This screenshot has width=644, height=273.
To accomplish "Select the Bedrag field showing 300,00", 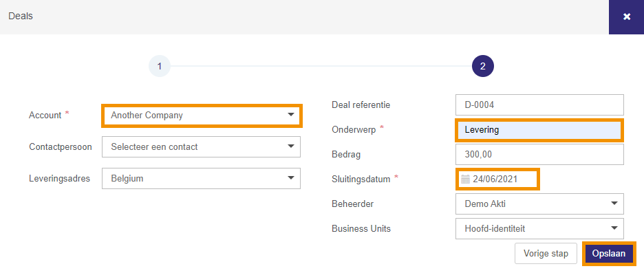I will 539,154.
